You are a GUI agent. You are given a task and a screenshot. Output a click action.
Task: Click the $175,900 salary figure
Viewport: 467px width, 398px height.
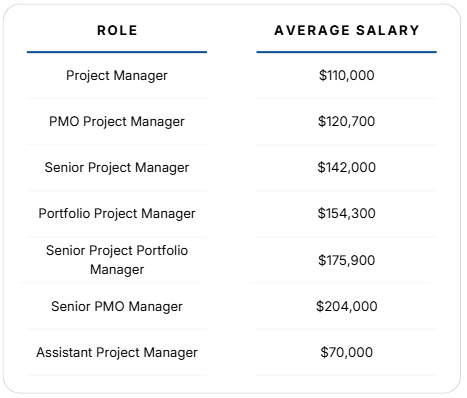(347, 260)
